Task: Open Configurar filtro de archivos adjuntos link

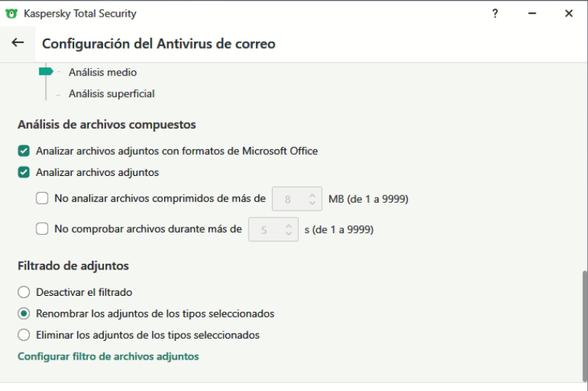Action: point(108,356)
